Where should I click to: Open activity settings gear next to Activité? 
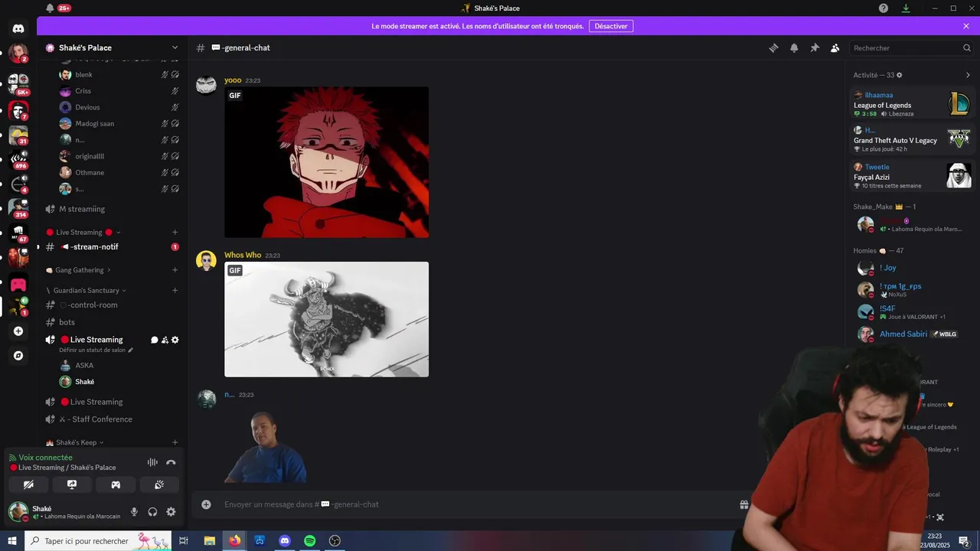899,75
